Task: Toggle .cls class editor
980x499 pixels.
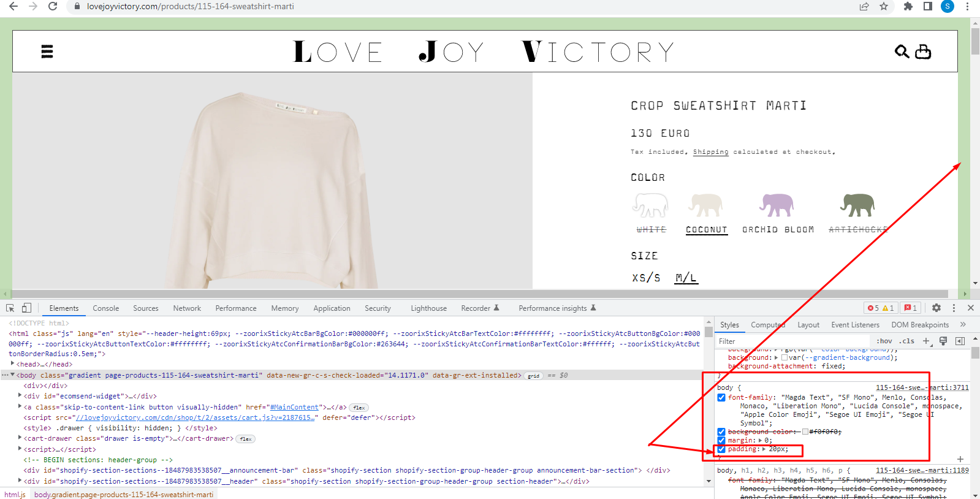Action: pyautogui.click(x=906, y=341)
